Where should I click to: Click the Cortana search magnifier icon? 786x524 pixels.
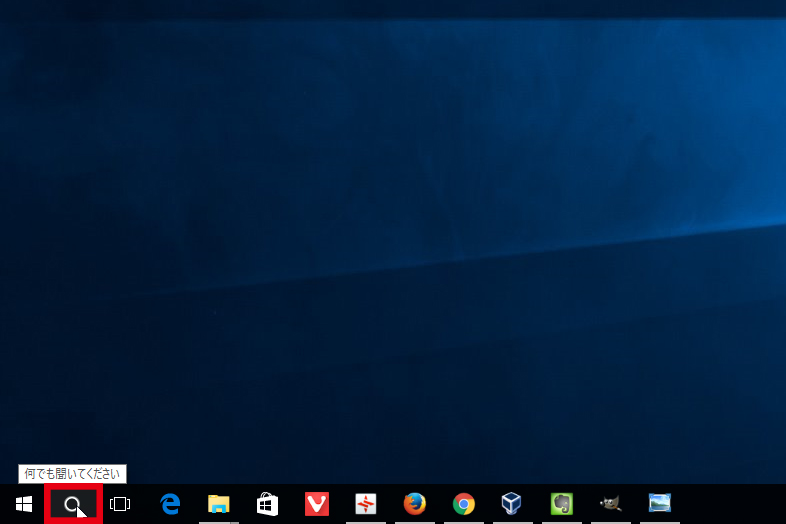(73, 504)
